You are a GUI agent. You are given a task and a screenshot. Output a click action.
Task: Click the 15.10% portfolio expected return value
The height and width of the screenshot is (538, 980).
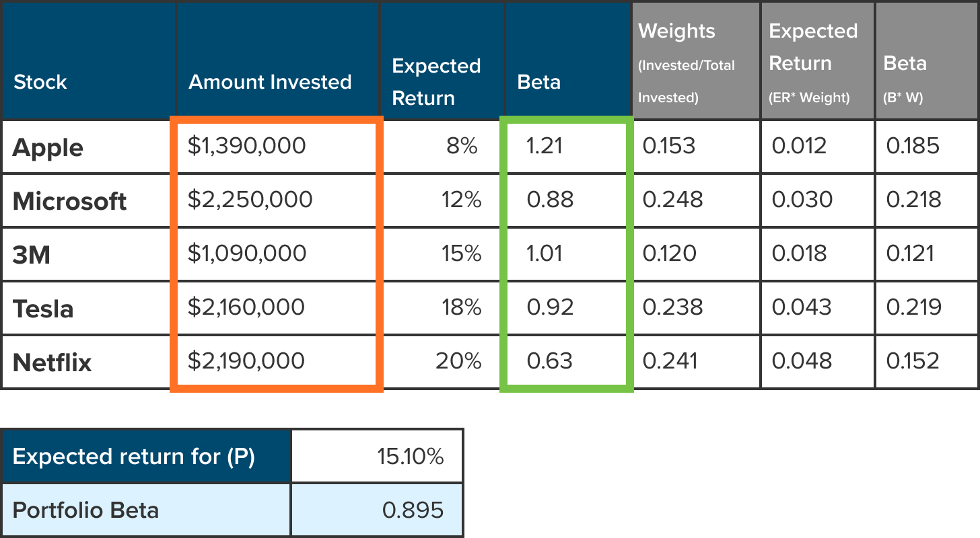pyautogui.click(x=410, y=457)
